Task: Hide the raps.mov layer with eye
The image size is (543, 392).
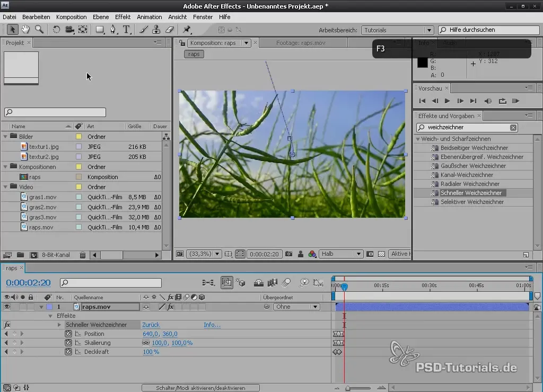Action: tap(7, 307)
